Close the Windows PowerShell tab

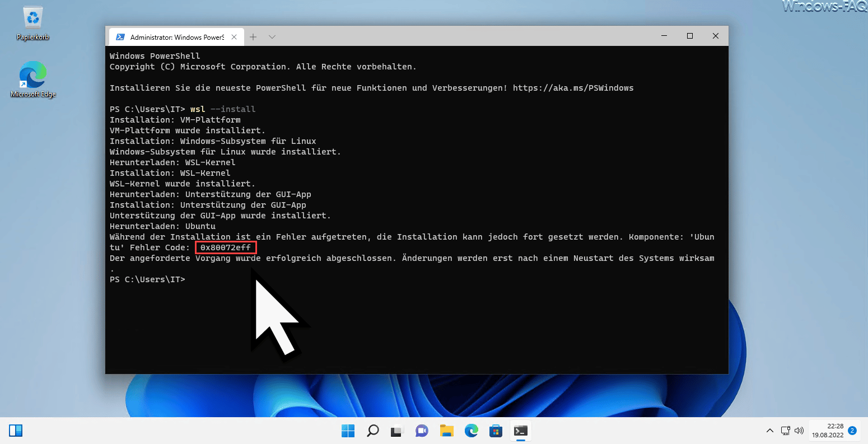click(x=234, y=37)
